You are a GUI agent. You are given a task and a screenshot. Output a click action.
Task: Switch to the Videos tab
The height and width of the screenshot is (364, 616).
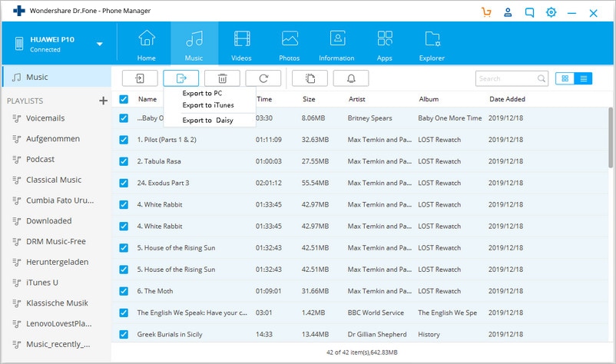coord(241,45)
